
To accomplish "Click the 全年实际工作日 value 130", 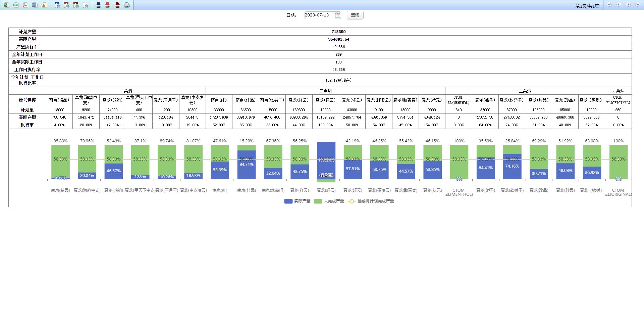I will coord(339,62).
